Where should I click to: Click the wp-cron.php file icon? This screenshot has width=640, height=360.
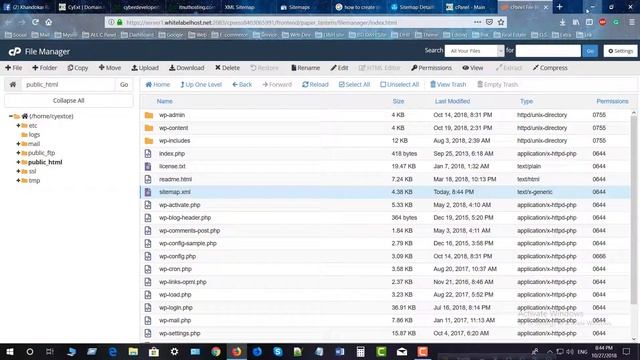point(148,269)
